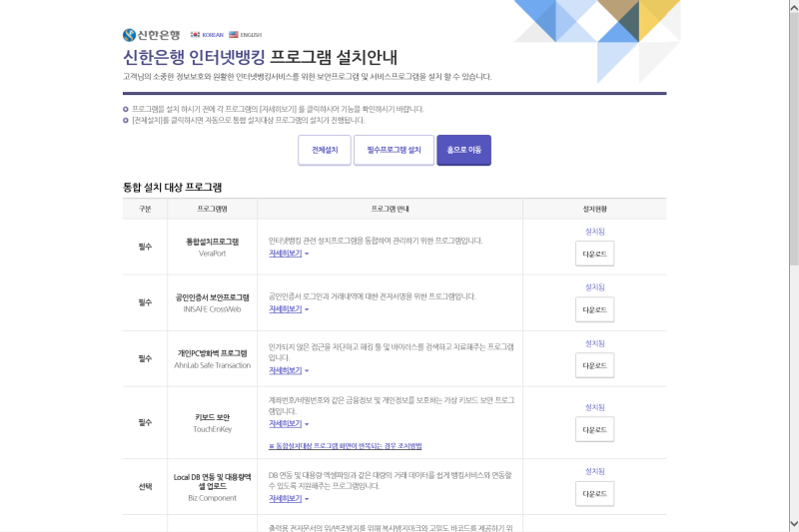Click the Korean flag icon
The width and height of the screenshot is (799, 532).
tap(195, 35)
